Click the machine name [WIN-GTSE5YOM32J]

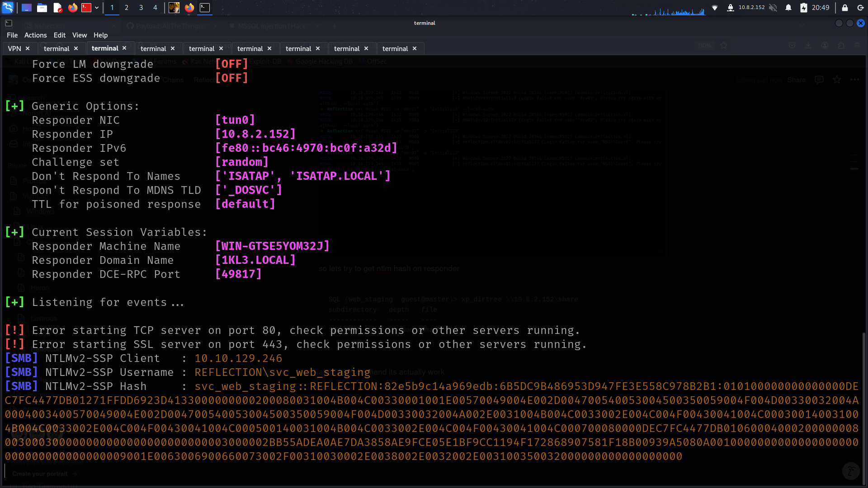point(273,246)
